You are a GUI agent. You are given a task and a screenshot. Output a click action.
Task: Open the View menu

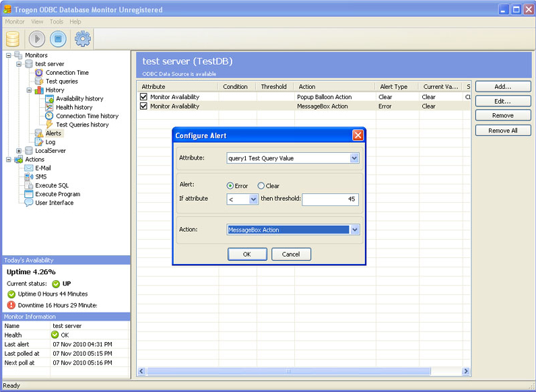[x=37, y=22]
